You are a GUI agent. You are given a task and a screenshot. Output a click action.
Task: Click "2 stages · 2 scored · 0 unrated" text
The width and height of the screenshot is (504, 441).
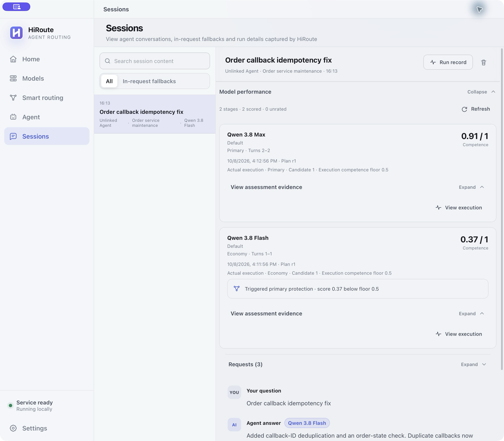point(253,109)
